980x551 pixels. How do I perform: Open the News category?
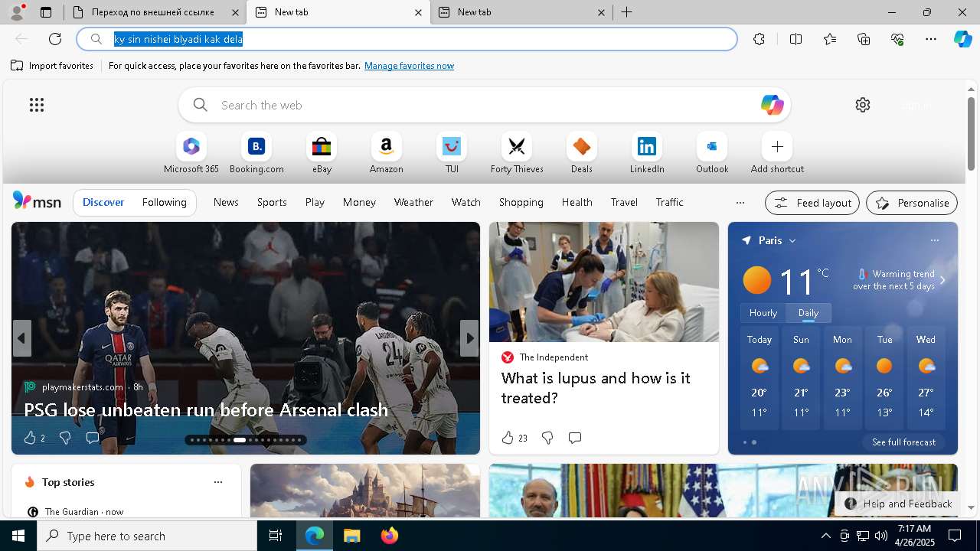click(226, 202)
